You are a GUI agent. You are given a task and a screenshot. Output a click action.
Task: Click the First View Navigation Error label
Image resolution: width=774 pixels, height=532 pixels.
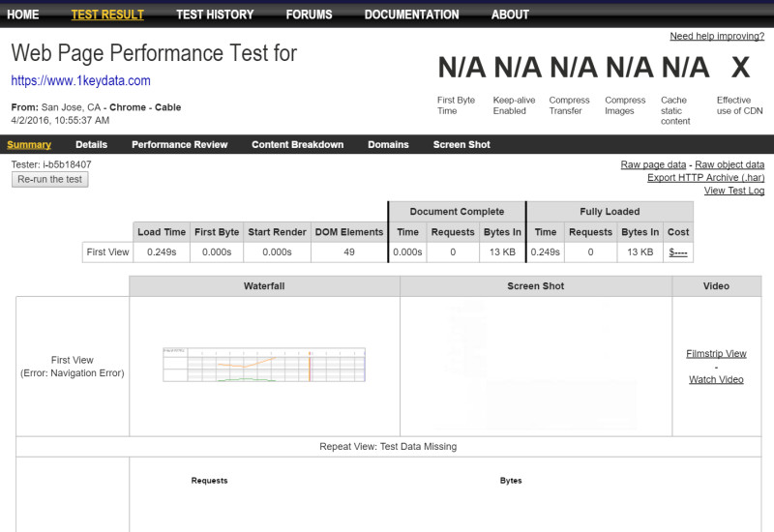(72, 367)
